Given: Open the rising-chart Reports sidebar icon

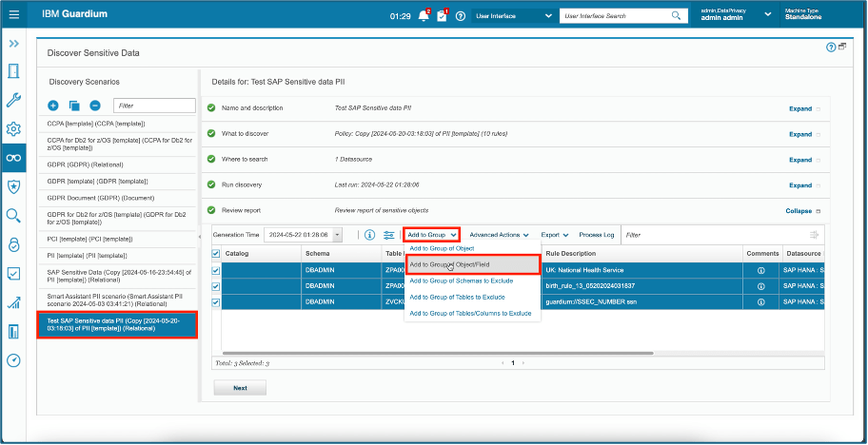Looking at the screenshot, I should click(14, 302).
